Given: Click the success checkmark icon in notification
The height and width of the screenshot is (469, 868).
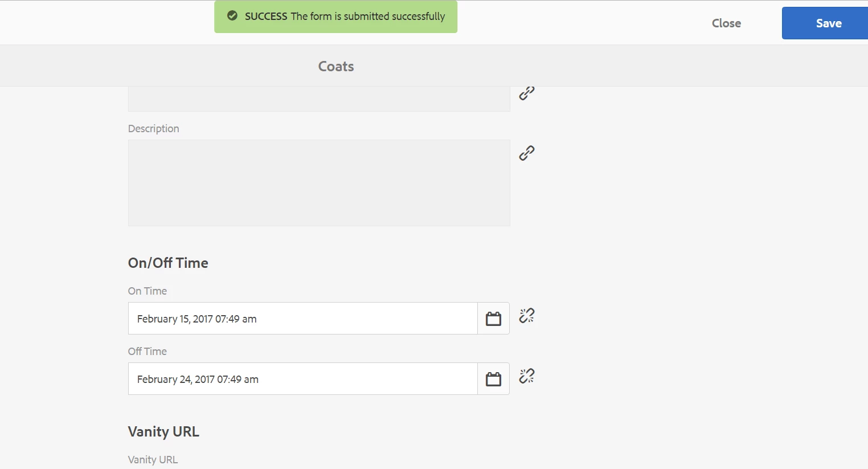Looking at the screenshot, I should [232, 16].
